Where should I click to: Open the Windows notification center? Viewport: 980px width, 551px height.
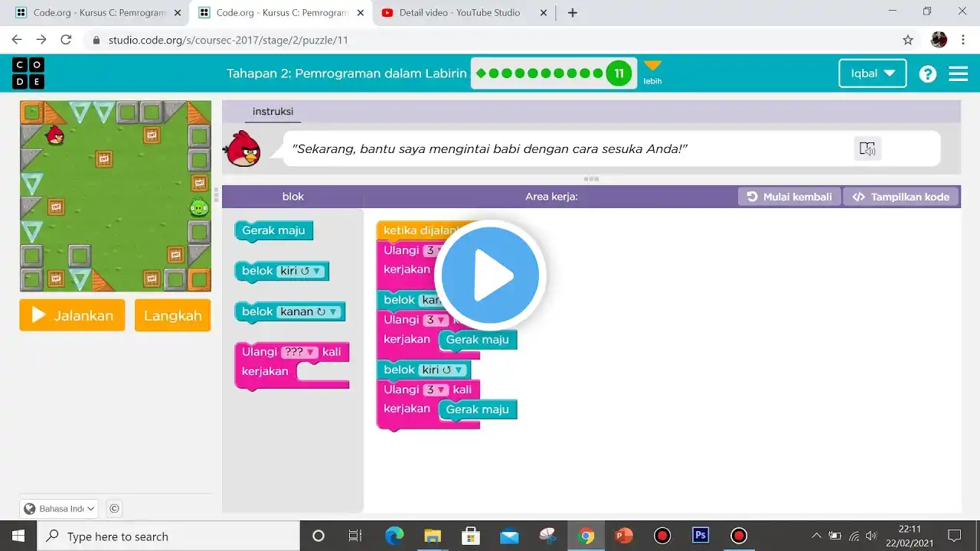954,536
